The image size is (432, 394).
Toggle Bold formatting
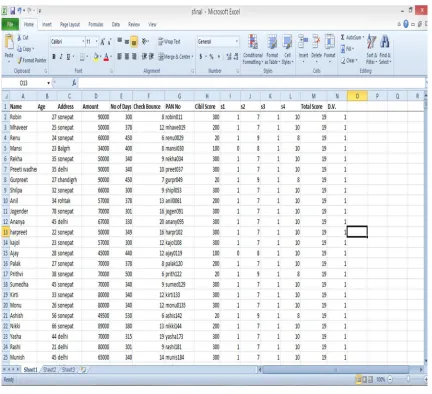tap(54, 57)
